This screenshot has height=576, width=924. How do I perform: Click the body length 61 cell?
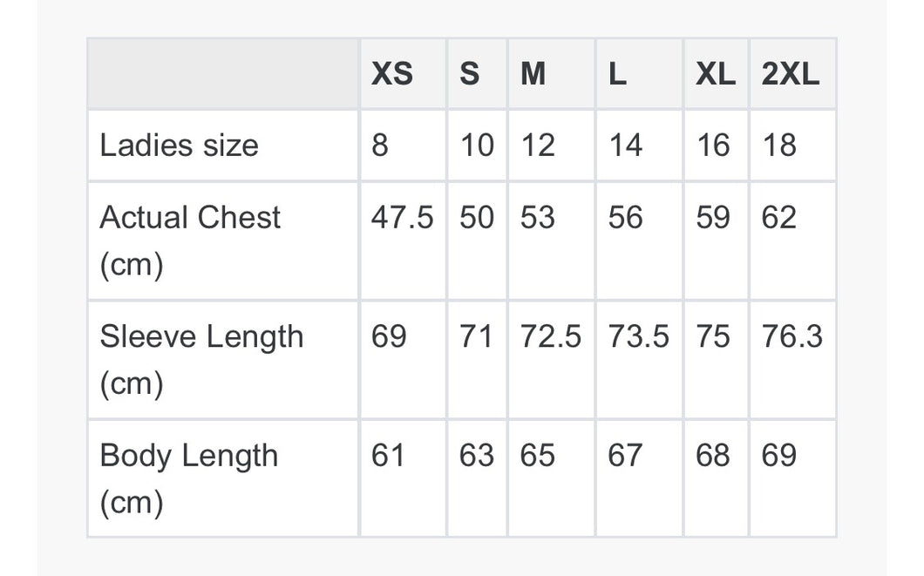403,478
